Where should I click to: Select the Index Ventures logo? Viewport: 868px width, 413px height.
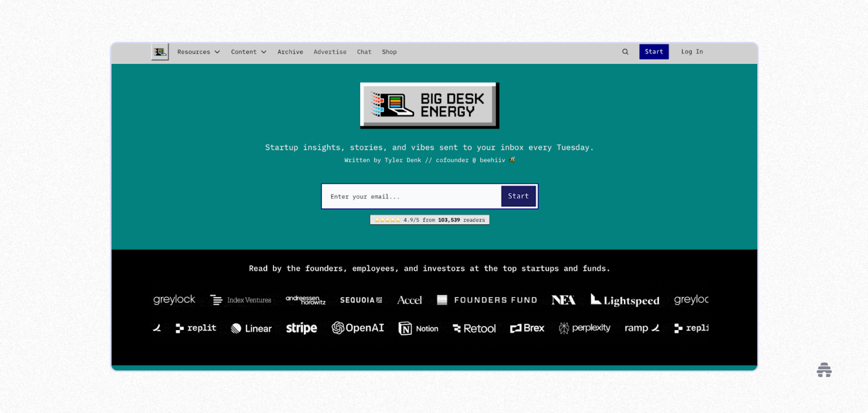coord(240,300)
